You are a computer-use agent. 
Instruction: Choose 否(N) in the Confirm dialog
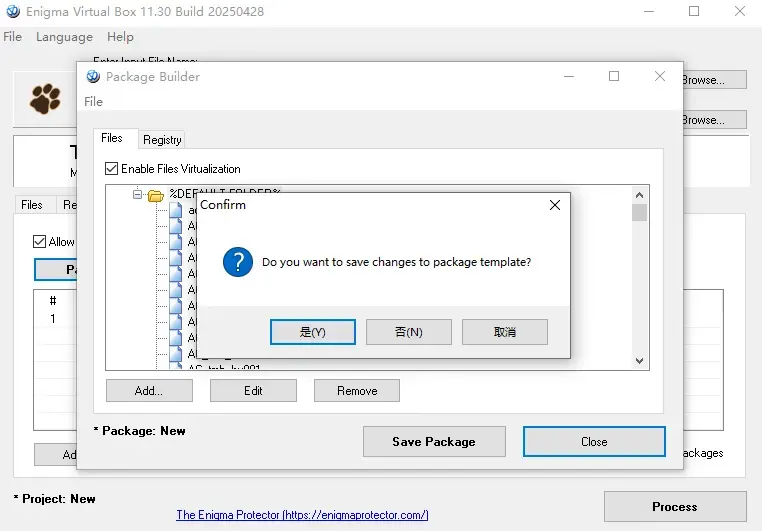click(x=409, y=332)
